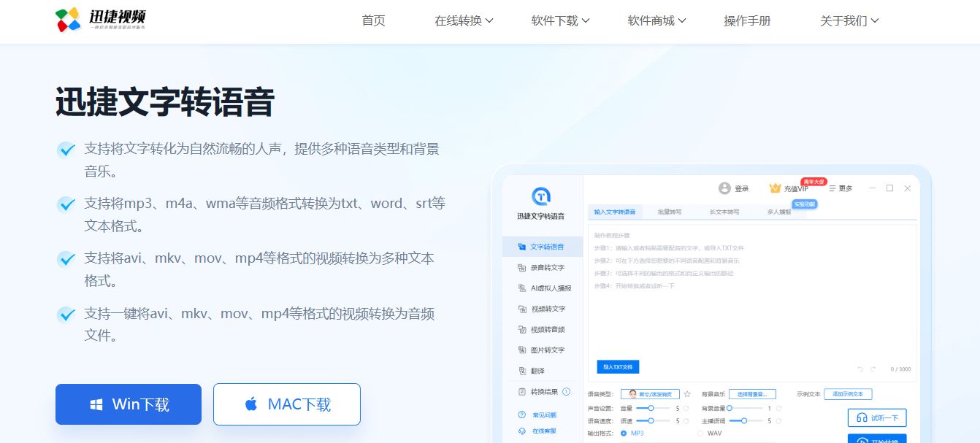Open the 语音类型 voice selector
Viewport: 980px width, 443px height.
650,394
